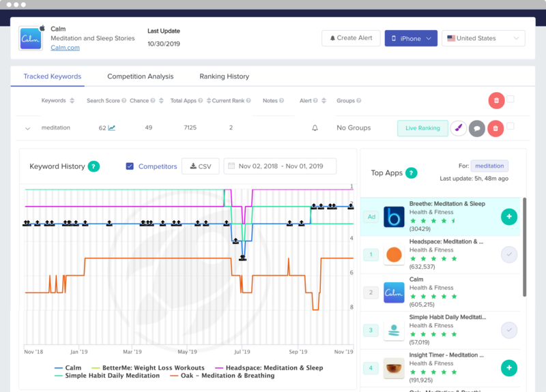Screen dimensions: 546x392
Task: Toggle the Competitors checkbox
Action: point(130,166)
